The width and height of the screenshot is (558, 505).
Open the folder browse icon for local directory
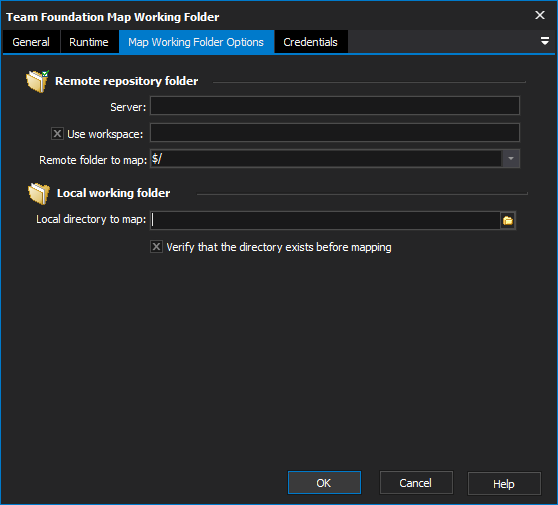[508, 221]
